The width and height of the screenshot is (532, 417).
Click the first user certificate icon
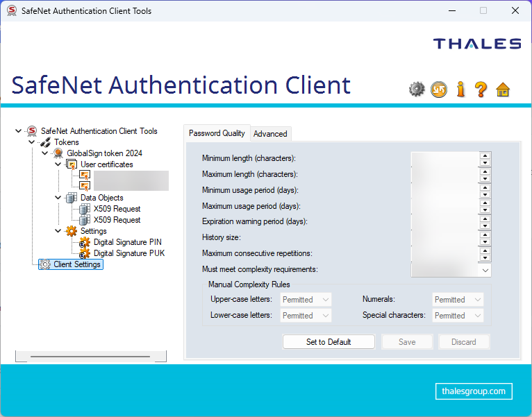pyautogui.click(x=85, y=175)
